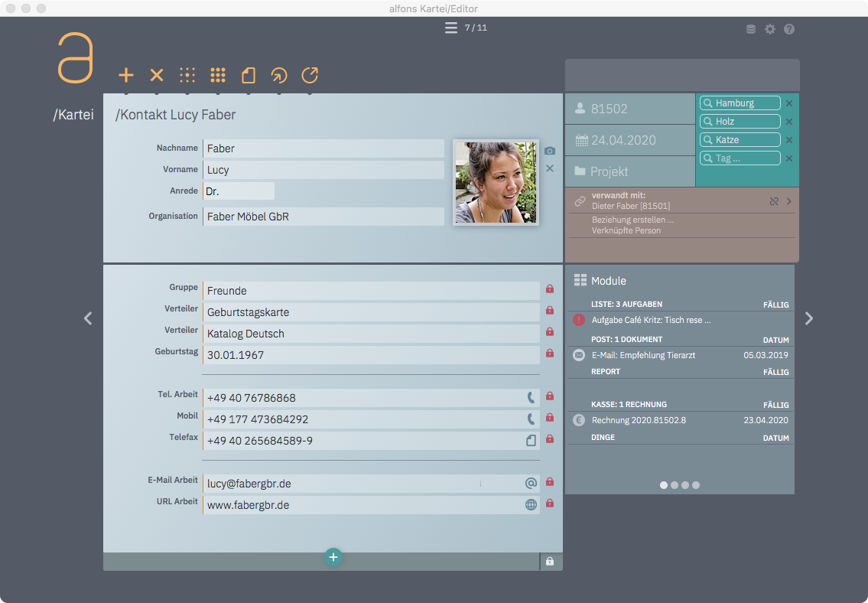The image size is (868, 603).
Task: Click the orange X delete icon in toolbar
Action: (x=157, y=75)
